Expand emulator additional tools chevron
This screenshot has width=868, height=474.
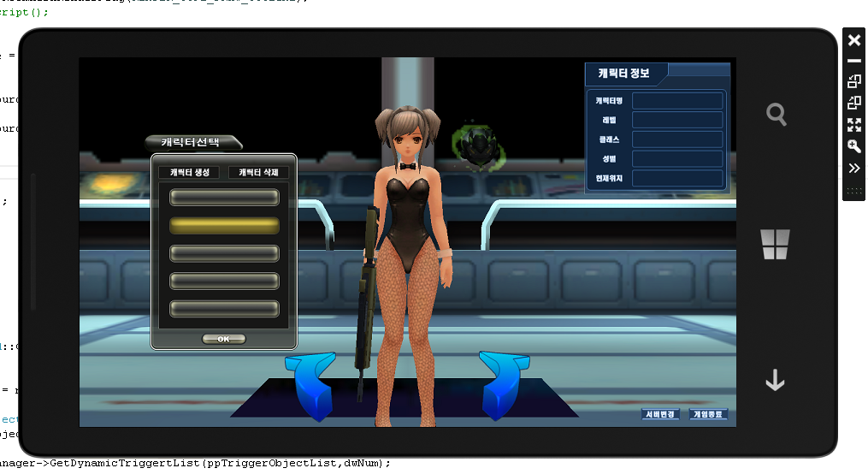pyautogui.click(x=853, y=168)
